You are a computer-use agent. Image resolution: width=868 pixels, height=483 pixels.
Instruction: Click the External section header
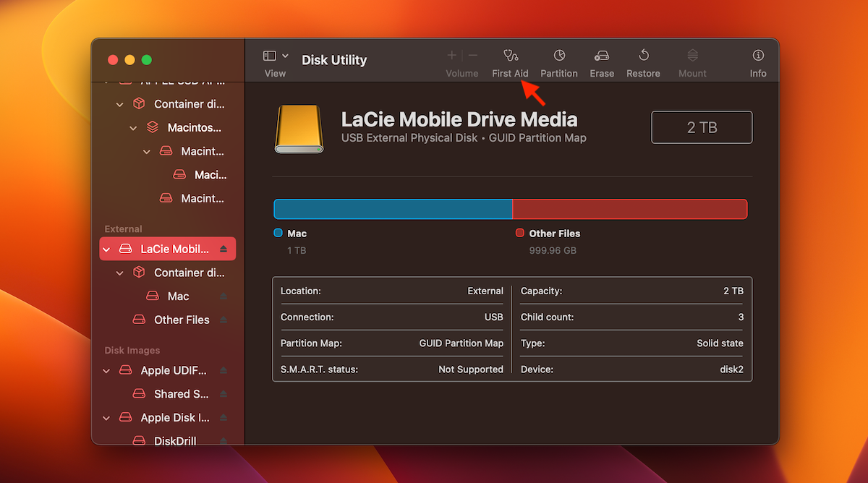(x=124, y=229)
